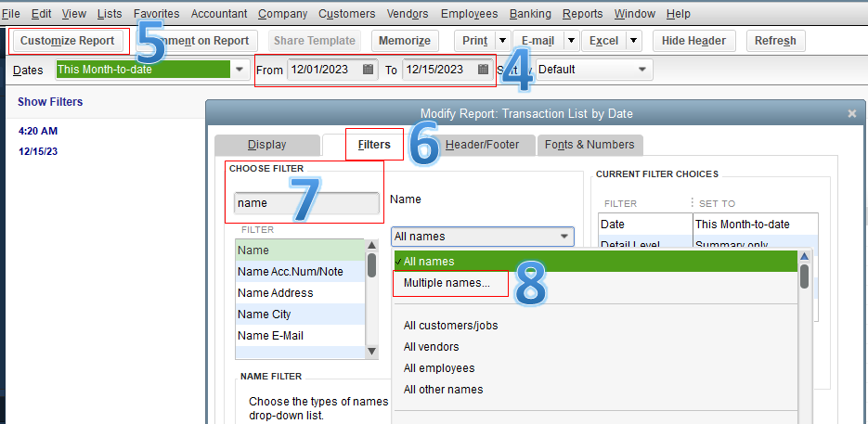This screenshot has width=868, height=424.
Task: Select the Name Address filter
Action: 300,293
